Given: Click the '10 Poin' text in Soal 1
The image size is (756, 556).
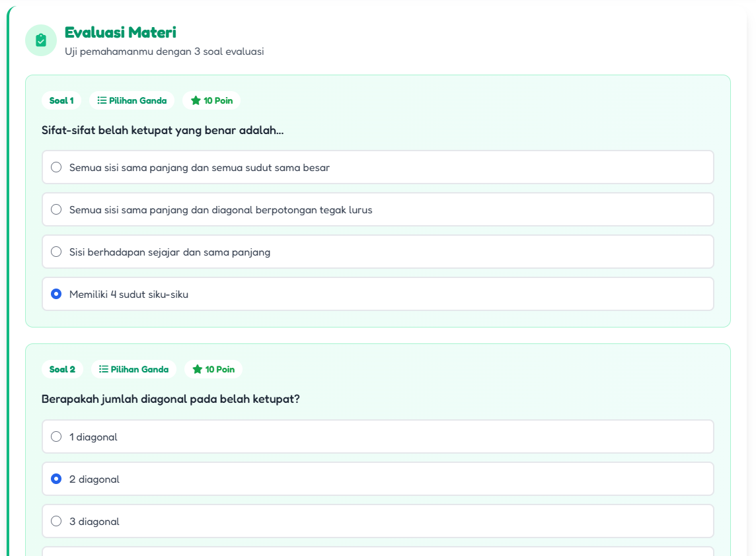Looking at the screenshot, I should 218,100.
